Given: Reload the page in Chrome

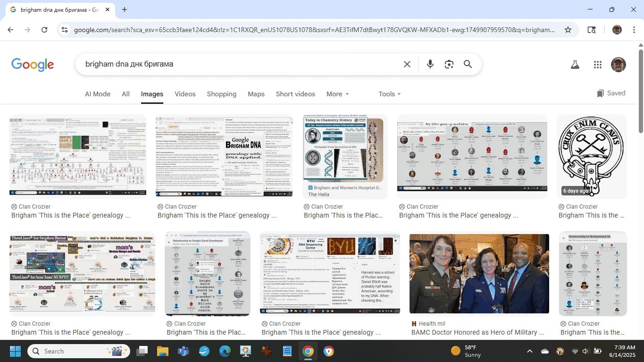Looking at the screenshot, I should pos(44,30).
